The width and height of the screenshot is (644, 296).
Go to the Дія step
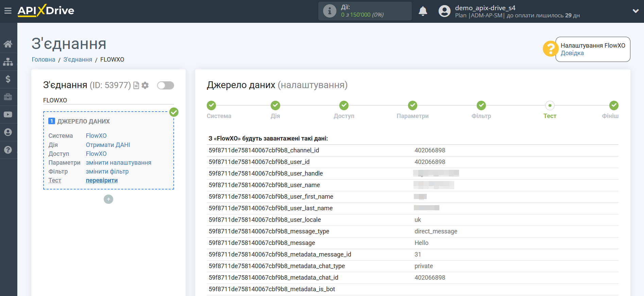[275, 105]
